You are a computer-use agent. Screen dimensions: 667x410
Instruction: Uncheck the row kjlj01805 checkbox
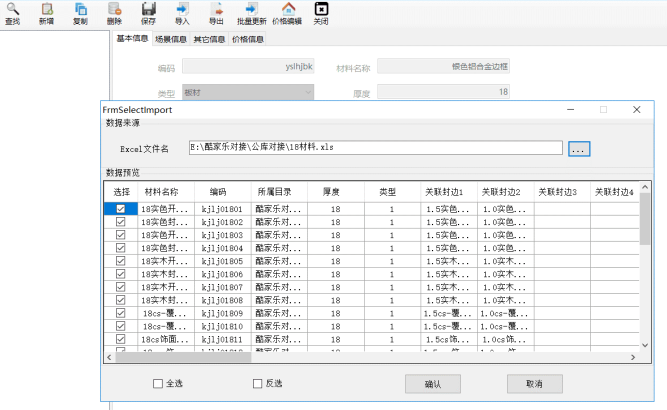(x=121, y=261)
